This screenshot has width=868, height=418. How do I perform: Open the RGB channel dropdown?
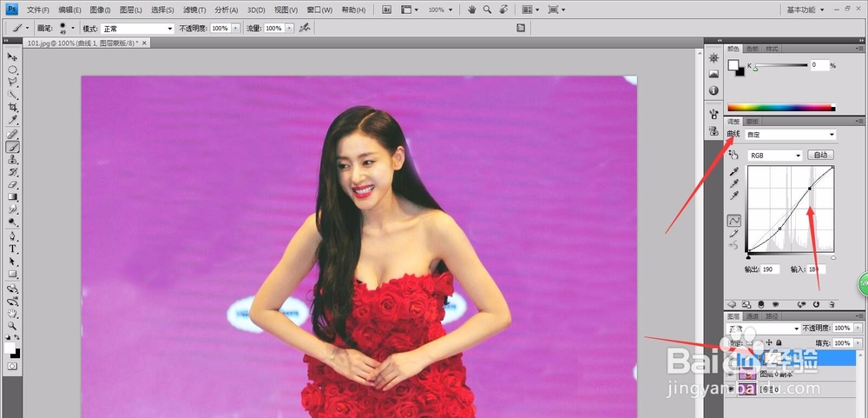pos(774,156)
